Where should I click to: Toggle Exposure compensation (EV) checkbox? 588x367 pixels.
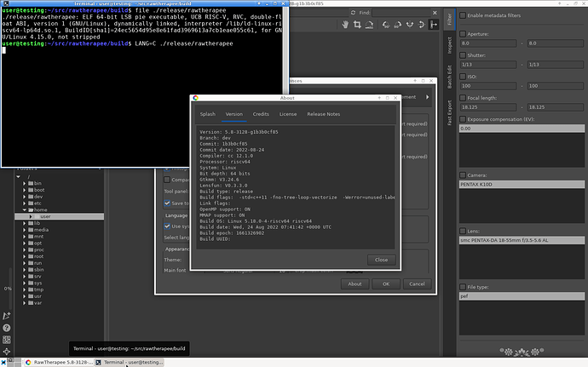click(x=463, y=119)
